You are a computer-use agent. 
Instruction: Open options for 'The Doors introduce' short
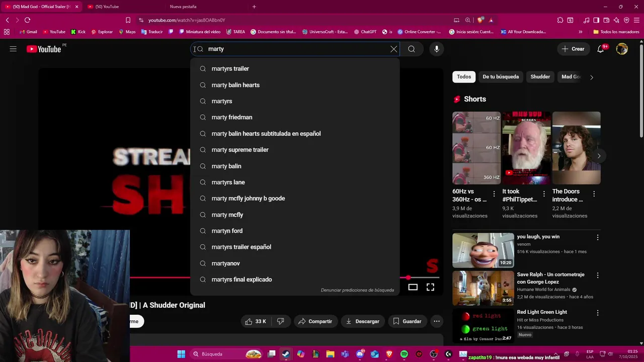click(x=594, y=194)
